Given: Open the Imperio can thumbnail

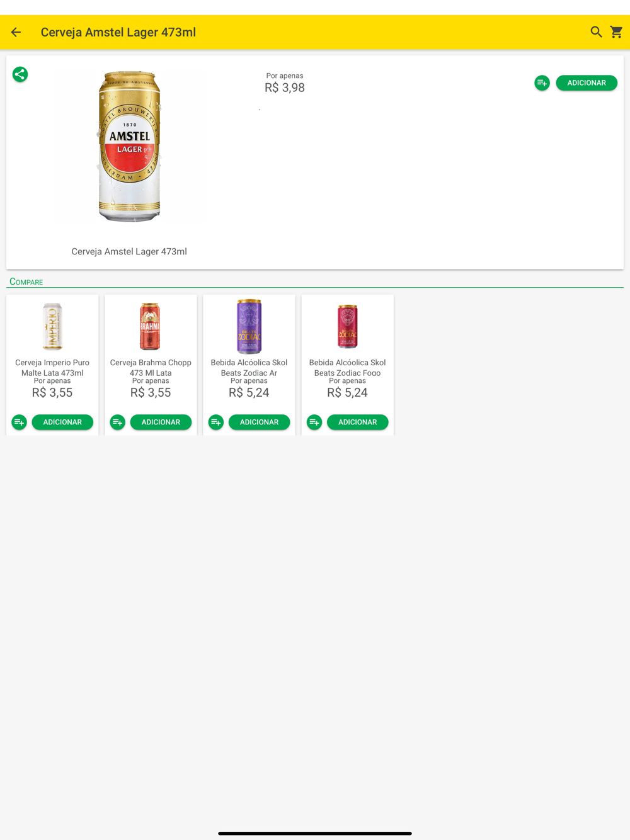Looking at the screenshot, I should 52,326.
